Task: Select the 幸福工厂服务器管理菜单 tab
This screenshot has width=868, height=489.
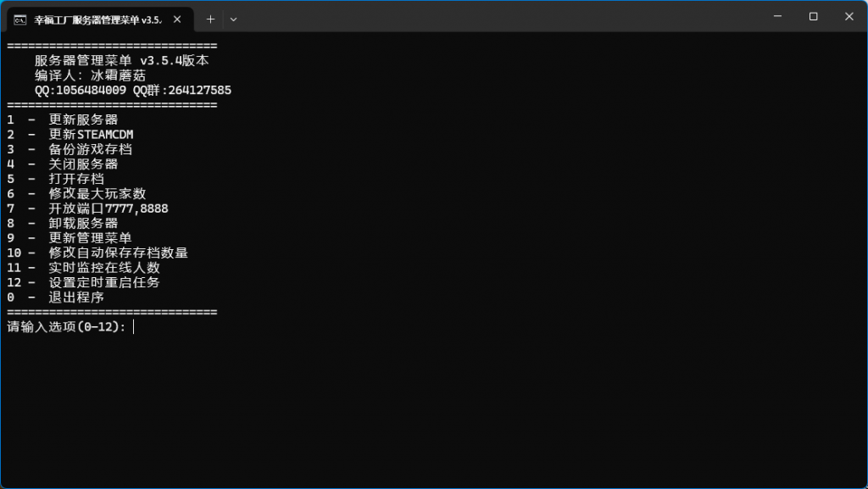Action: pyautogui.click(x=97, y=19)
